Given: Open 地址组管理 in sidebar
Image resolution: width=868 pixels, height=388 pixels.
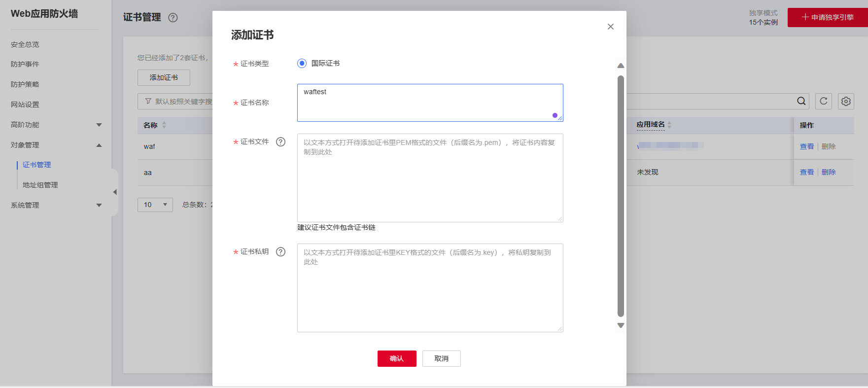Looking at the screenshot, I should [40, 185].
